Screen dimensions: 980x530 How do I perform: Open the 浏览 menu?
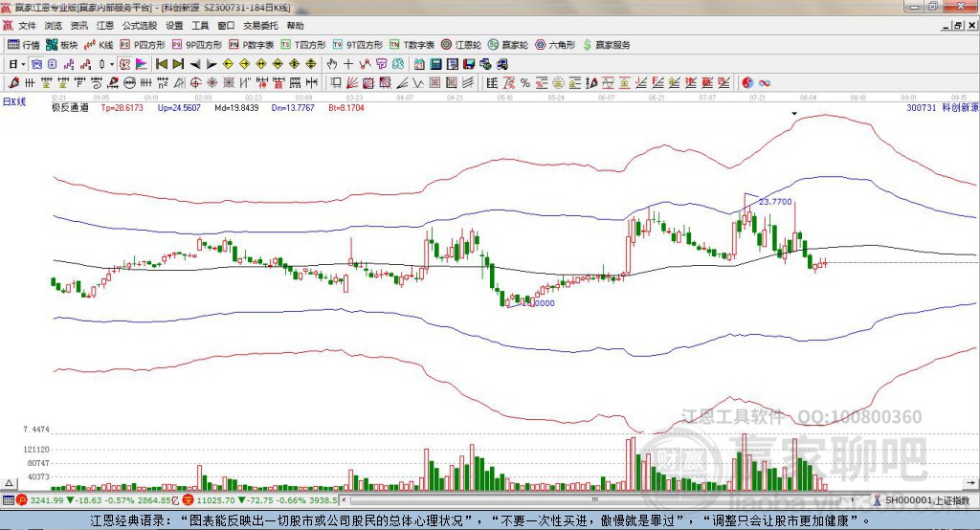coord(54,26)
